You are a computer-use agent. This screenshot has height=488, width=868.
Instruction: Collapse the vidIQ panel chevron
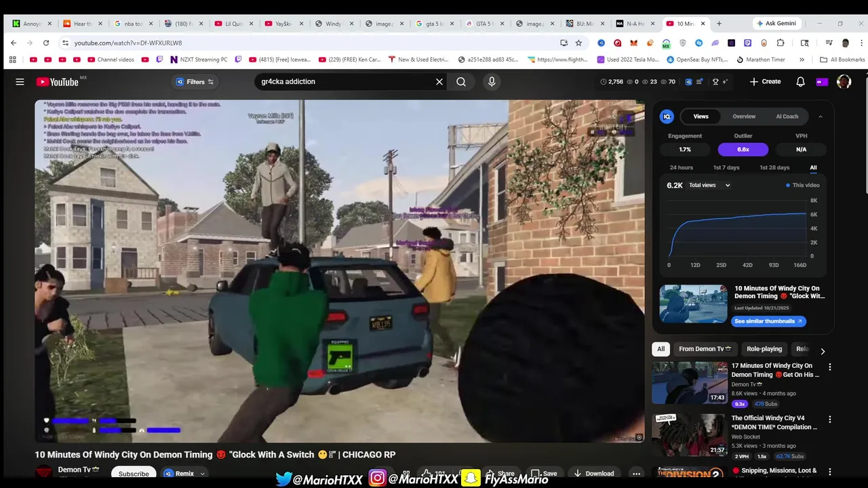click(820, 117)
